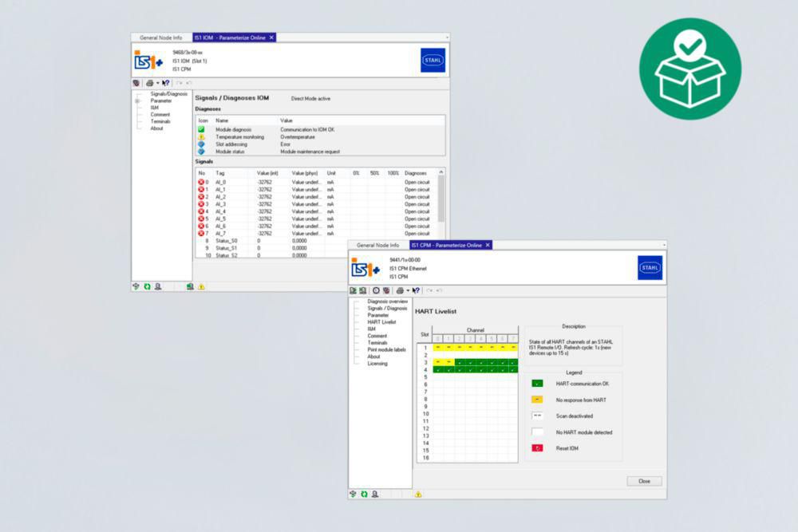Click scroll-up arrow of Signals table
This screenshot has height=532, width=798.
tap(441, 172)
